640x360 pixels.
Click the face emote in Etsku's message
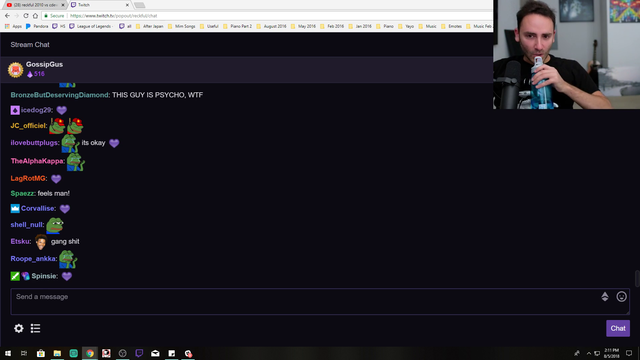point(41,242)
